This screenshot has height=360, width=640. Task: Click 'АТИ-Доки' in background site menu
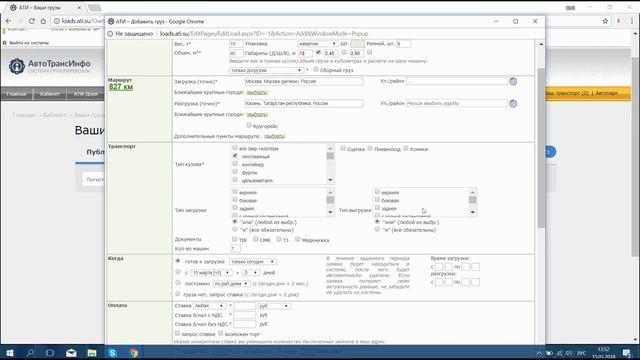86,94
